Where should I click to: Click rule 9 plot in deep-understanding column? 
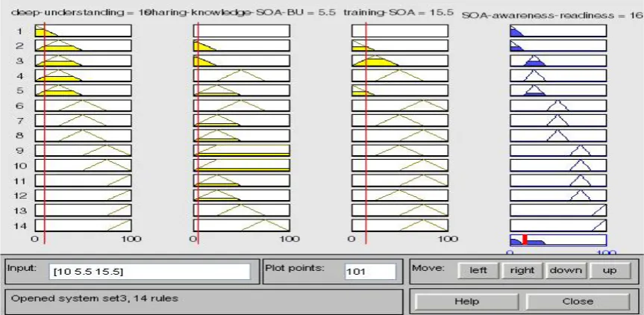tap(84, 151)
